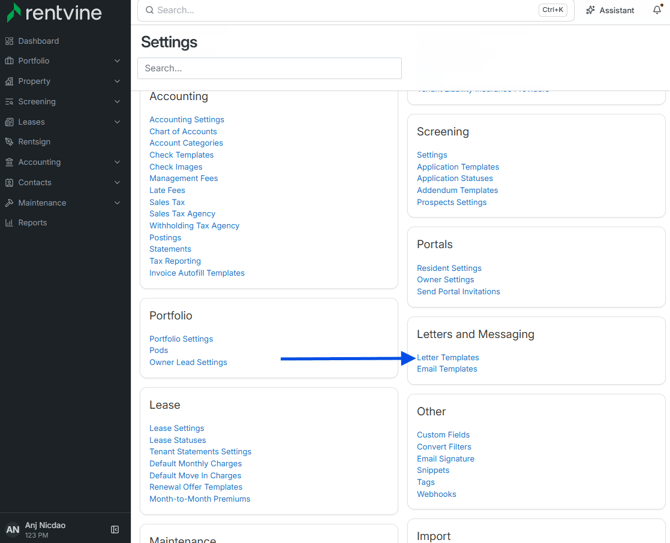Image resolution: width=670 pixels, height=543 pixels.
Task: Open Email Signature link
Action: tap(445, 459)
